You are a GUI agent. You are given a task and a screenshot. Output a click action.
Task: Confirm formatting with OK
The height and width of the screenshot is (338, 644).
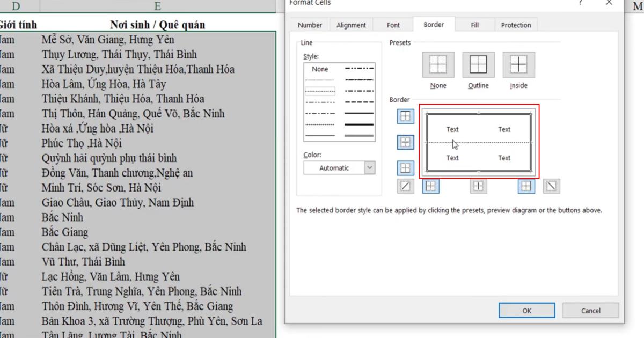(x=526, y=310)
